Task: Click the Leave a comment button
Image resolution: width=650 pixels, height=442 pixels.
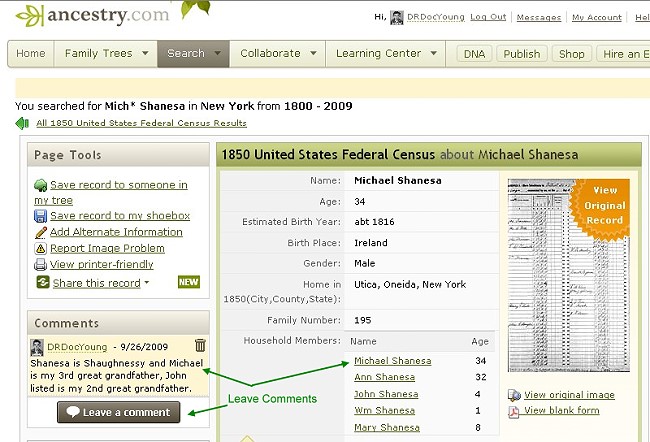Action: click(119, 412)
